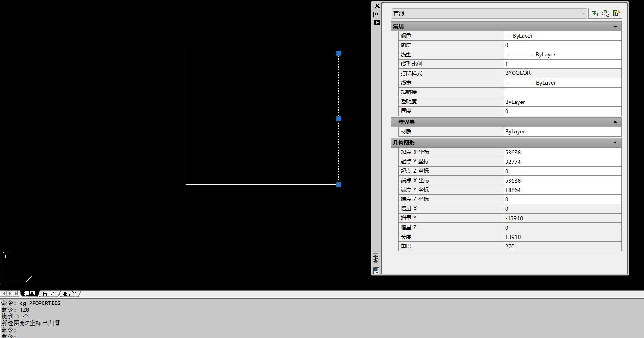Click the command line text '所选图形Z坐标已归零'

(x=30, y=323)
